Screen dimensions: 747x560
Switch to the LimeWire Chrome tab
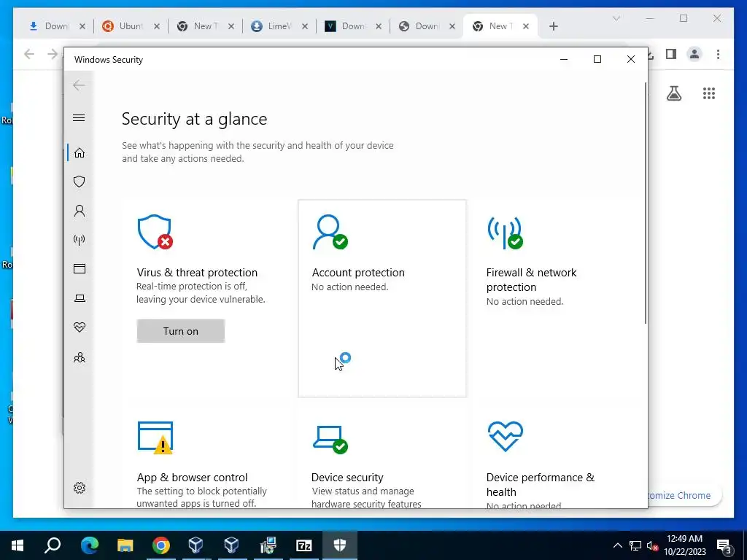point(279,26)
